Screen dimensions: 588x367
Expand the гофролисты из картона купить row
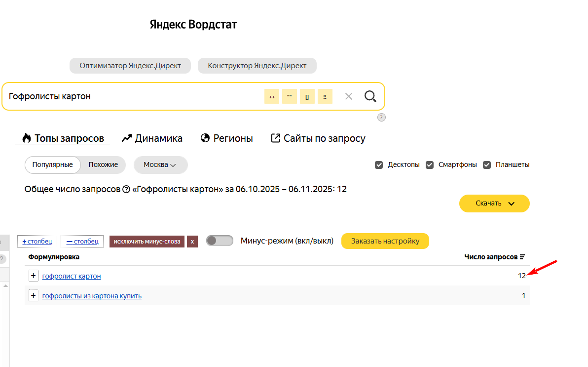click(x=34, y=296)
